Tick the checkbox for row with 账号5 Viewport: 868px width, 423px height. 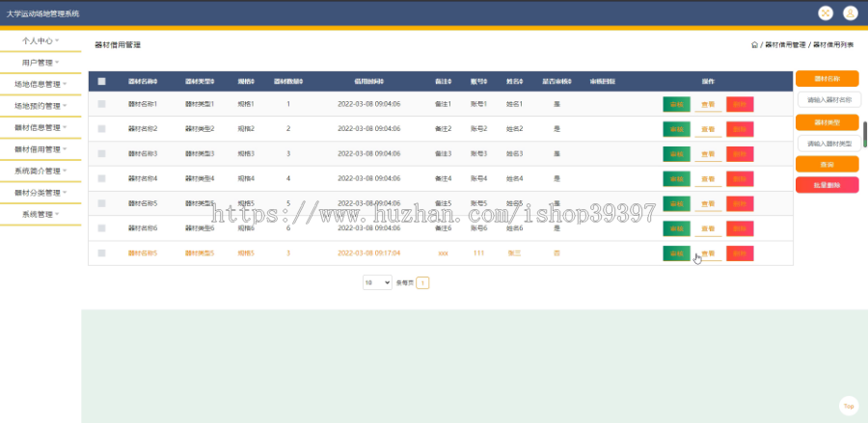tap(101, 203)
